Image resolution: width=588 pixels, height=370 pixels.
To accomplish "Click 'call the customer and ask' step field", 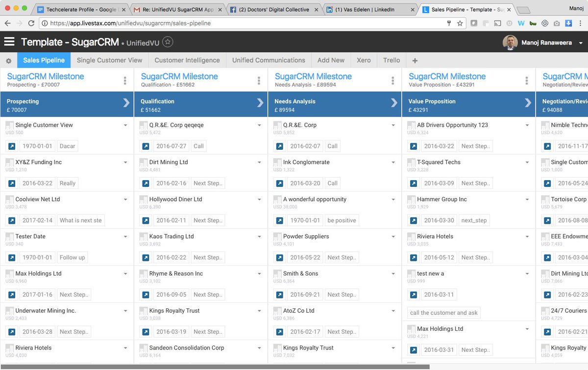I will coord(444,313).
